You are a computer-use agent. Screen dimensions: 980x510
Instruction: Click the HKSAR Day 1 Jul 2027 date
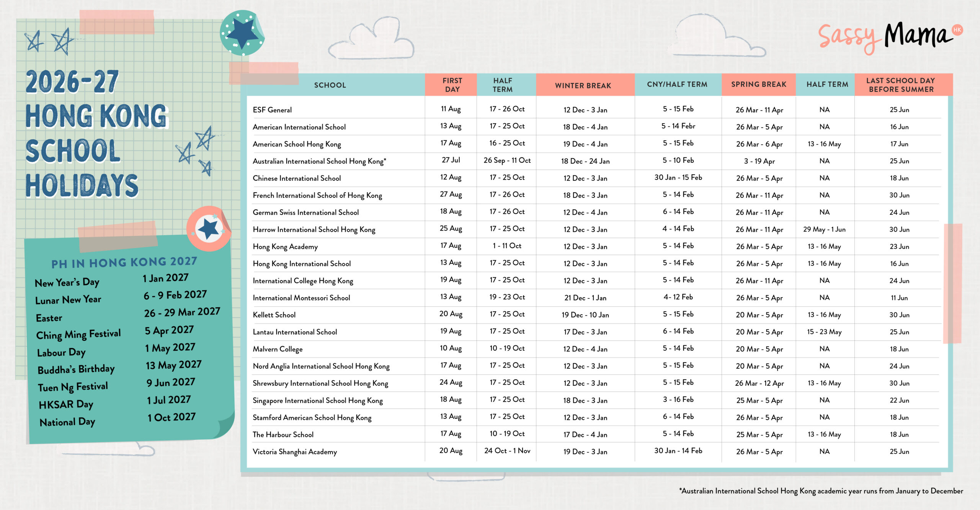point(169,400)
